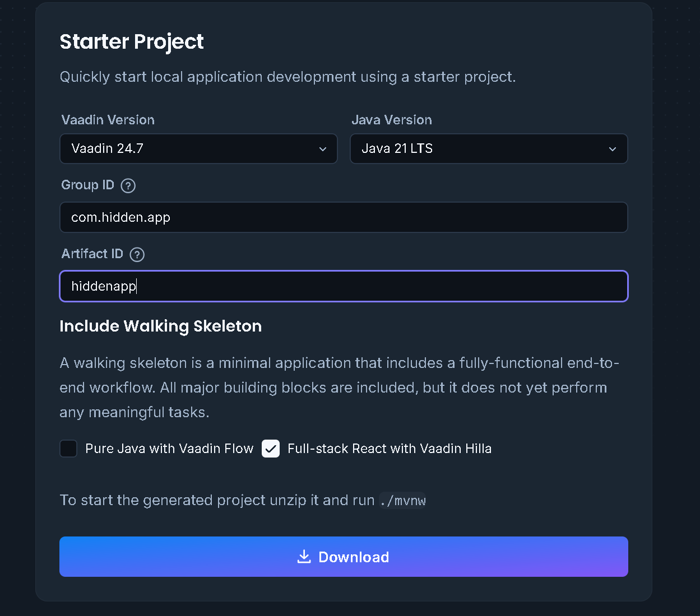Viewport: 700px width, 616px height.
Task: Click the "Artifact ID" label text
Action: click(92, 254)
